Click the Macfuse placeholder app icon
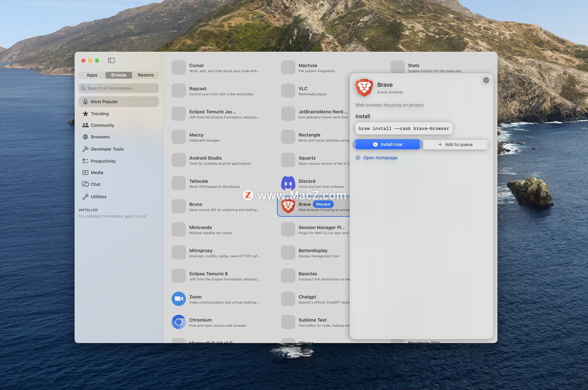Viewport: 588px width, 390px height. tap(288, 67)
